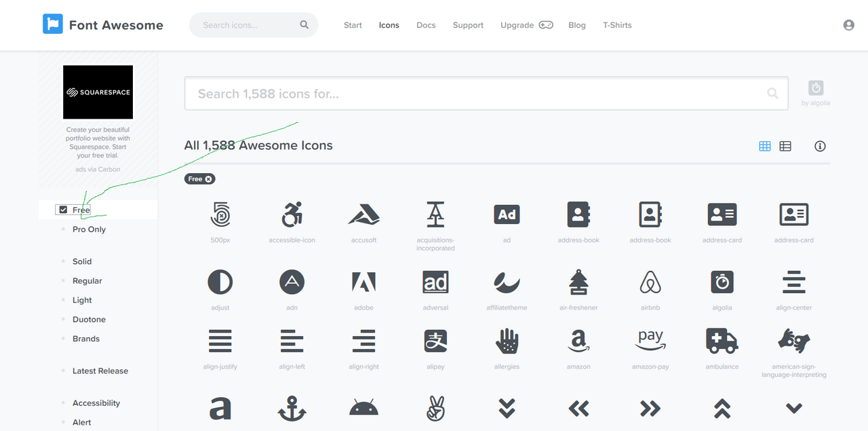Uncheck the Free filter checkbox
The image size is (868, 431).
click(x=64, y=210)
